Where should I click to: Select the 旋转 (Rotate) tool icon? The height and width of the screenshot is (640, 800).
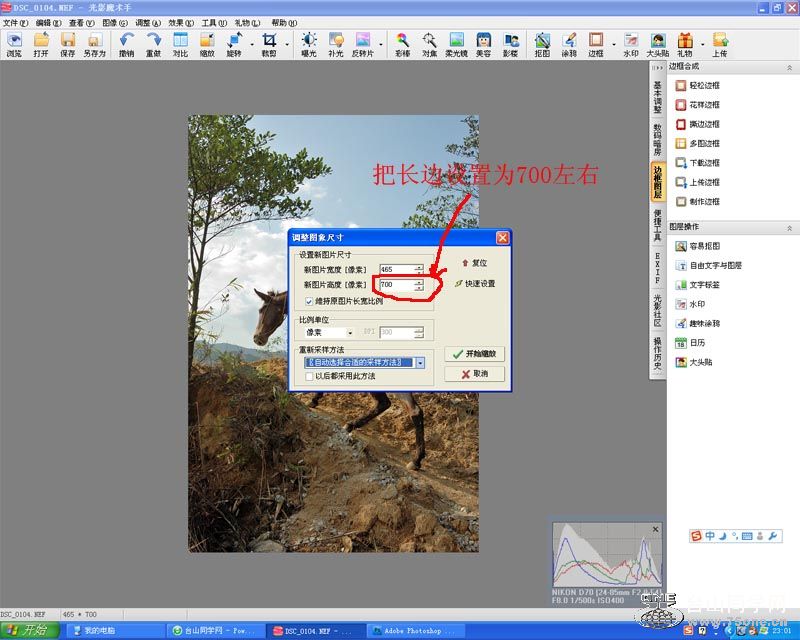(234, 44)
